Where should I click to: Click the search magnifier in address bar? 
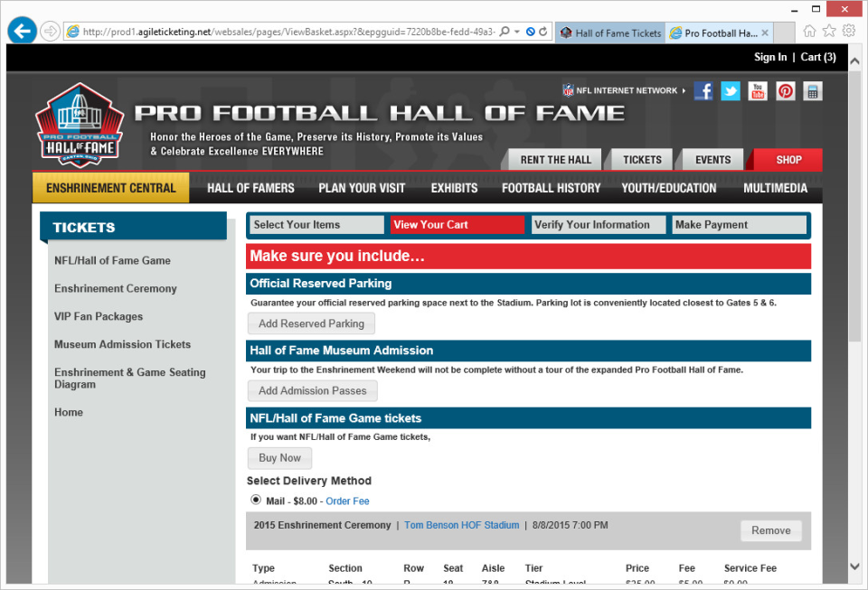click(505, 32)
